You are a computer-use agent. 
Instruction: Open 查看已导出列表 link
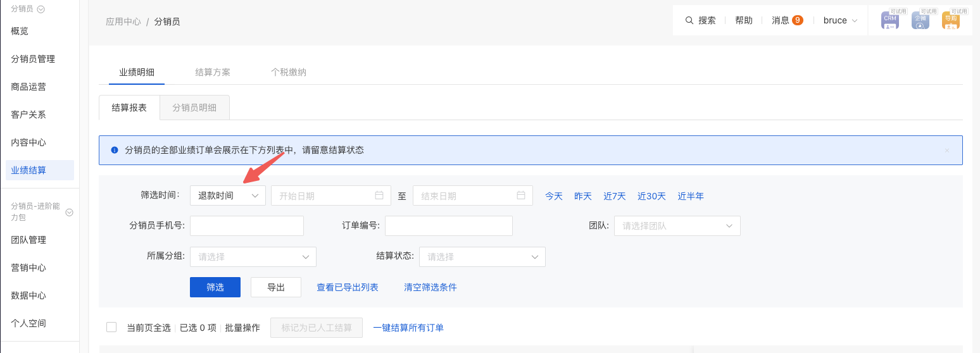coord(348,287)
